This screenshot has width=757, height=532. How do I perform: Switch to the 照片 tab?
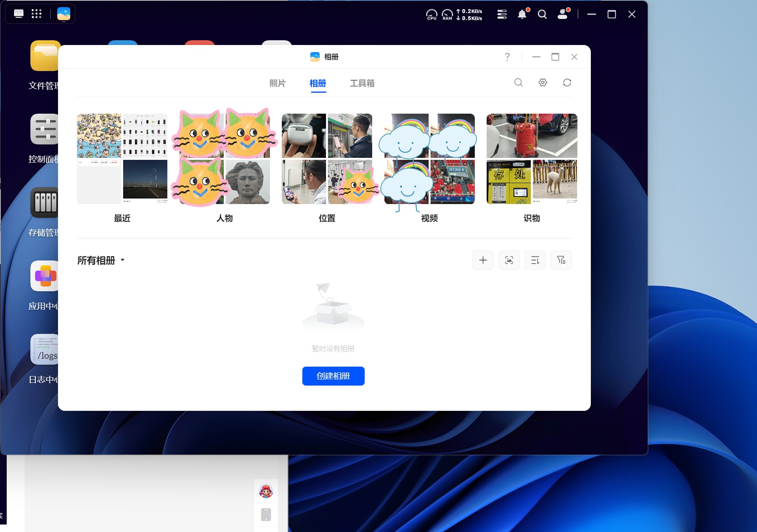click(x=277, y=83)
